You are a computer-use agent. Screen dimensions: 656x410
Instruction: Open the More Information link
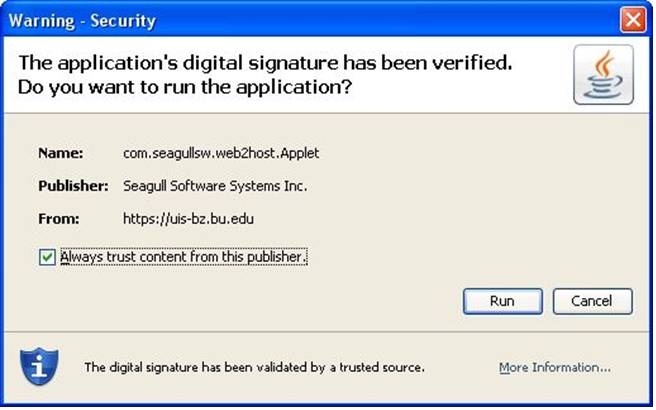(555, 367)
